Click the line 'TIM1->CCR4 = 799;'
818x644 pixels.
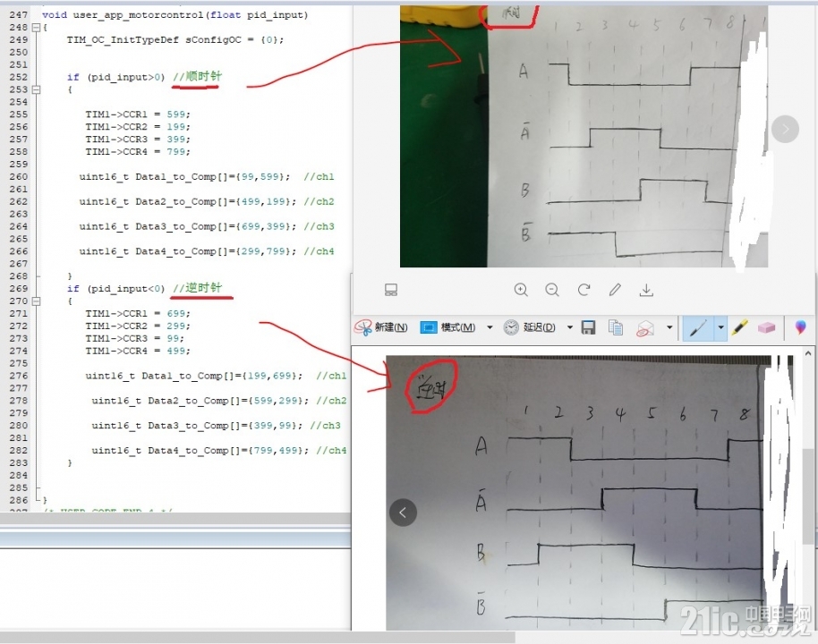pyautogui.click(x=138, y=152)
